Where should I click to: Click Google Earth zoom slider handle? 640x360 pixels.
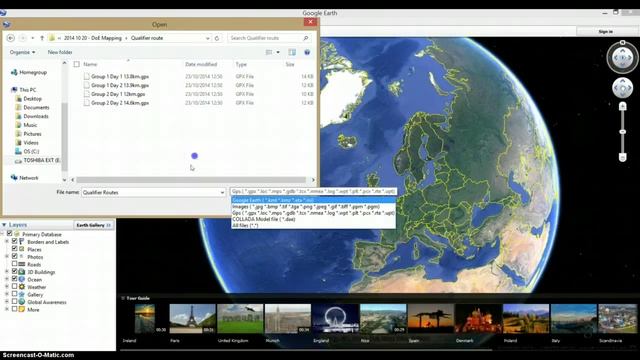coord(622,132)
